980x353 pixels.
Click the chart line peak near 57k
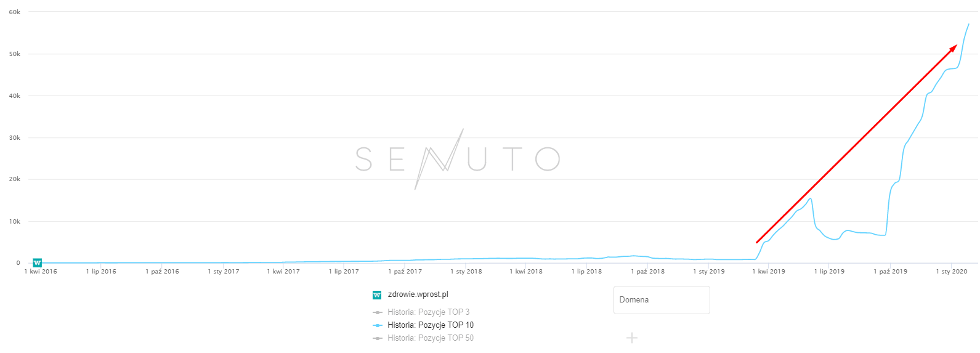968,25
